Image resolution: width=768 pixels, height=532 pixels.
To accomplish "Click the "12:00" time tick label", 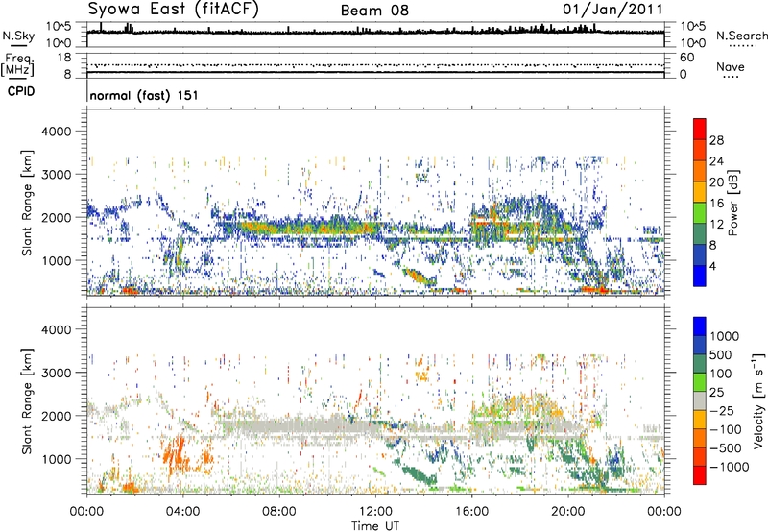I will coord(375,512).
